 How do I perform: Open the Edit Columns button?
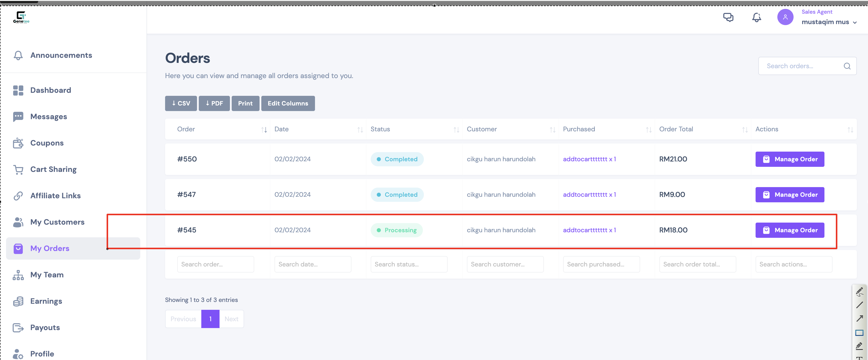[288, 103]
